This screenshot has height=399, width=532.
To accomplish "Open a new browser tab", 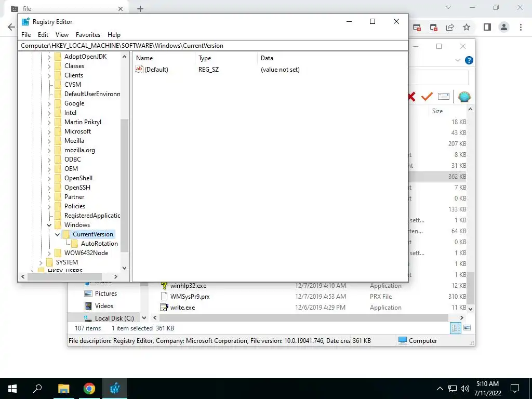I will click(140, 9).
